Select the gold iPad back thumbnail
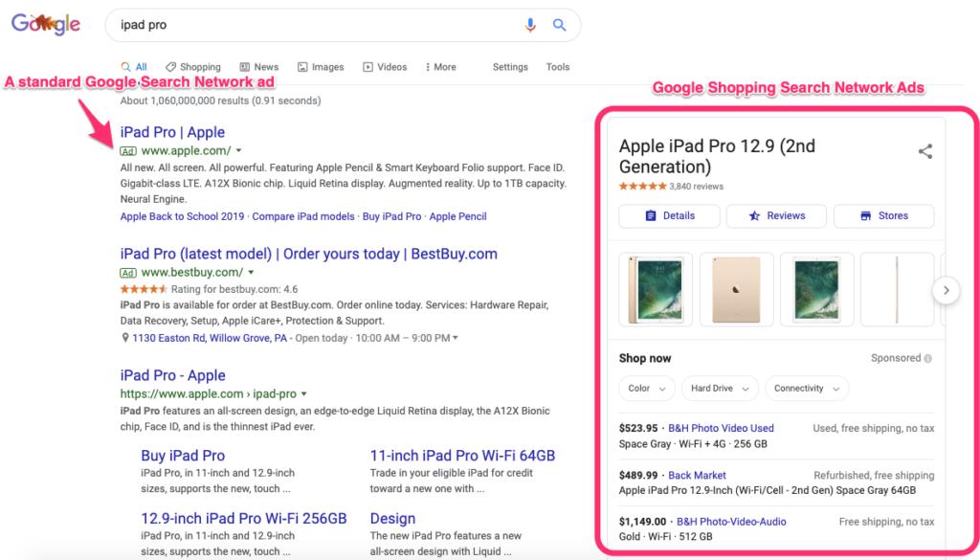This screenshot has width=980, height=560. tap(736, 289)
